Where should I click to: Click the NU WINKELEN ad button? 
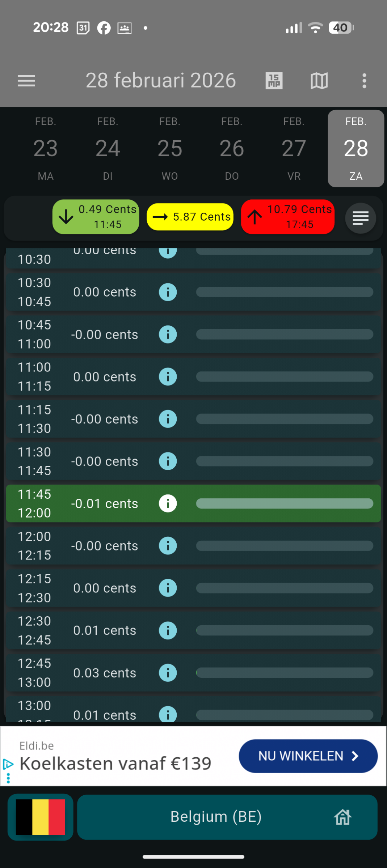308,756
